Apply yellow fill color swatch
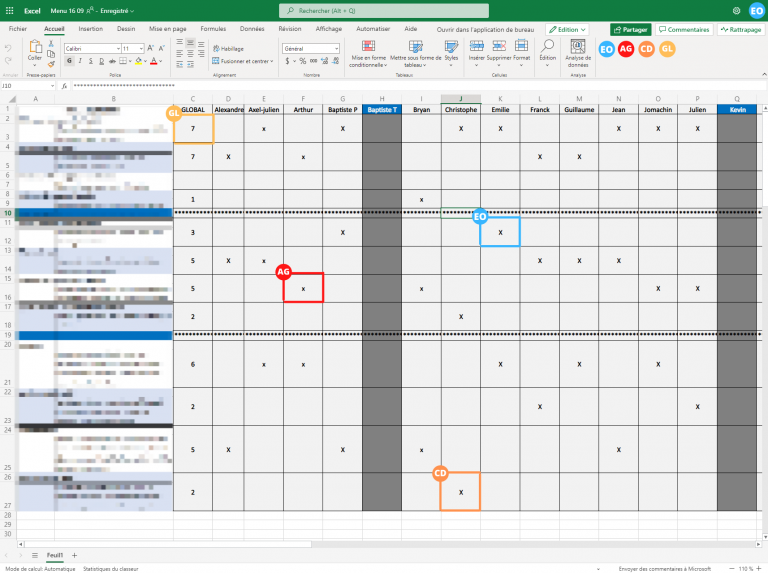 coord(139,61)
